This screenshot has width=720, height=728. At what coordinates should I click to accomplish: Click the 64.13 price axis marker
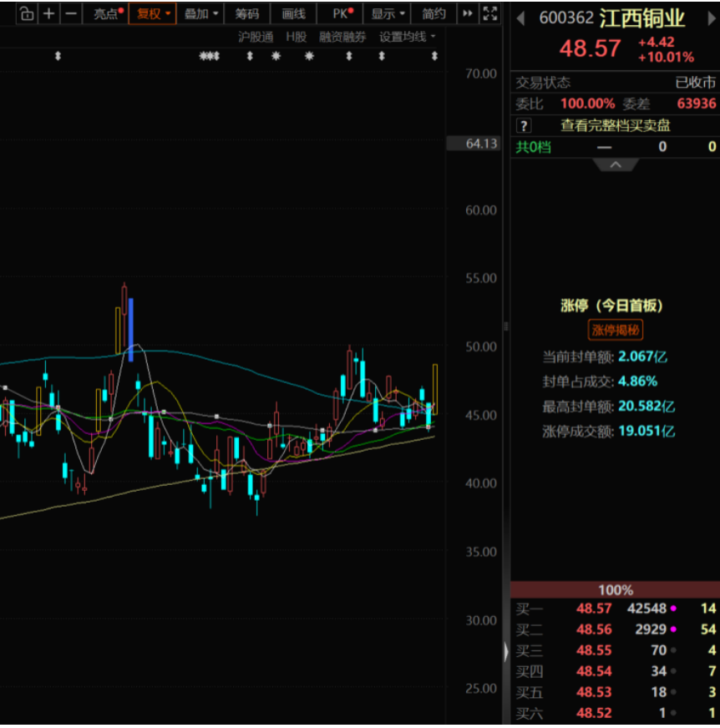(474, 144)
